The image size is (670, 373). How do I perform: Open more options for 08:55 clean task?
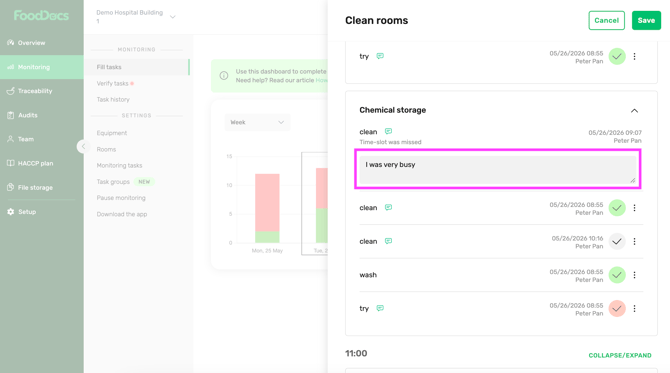pyautogui.click(x=635, y=208)
